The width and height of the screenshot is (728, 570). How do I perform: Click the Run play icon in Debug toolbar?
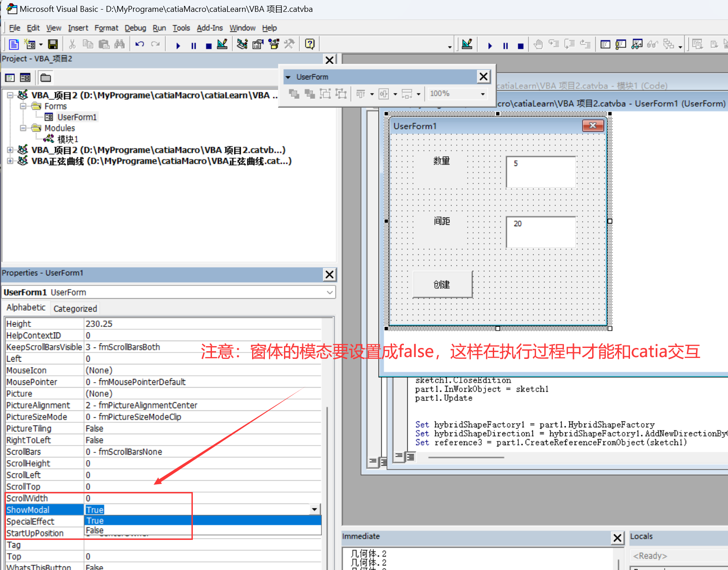click(x=490, y=46)
